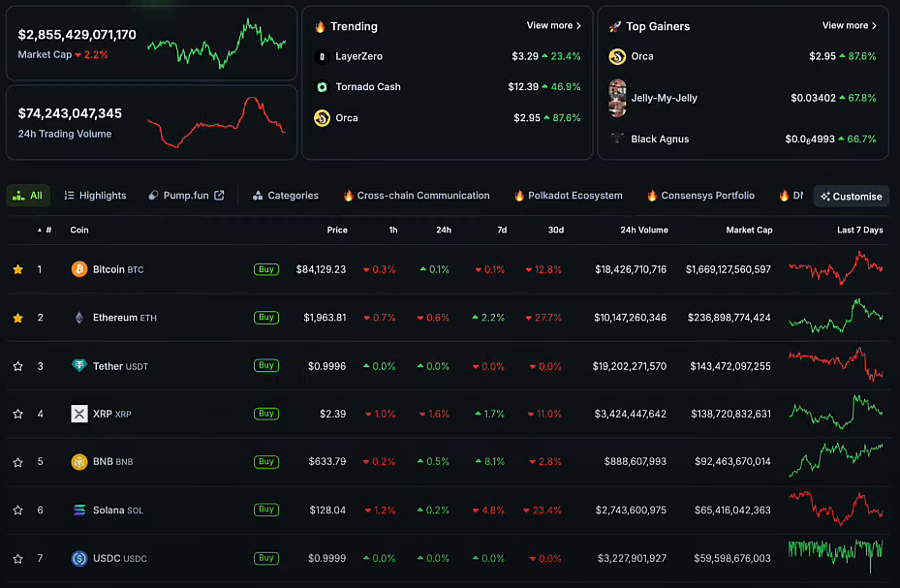
Task: Toggle the favorite star for Tether
Action: point(17,366)
